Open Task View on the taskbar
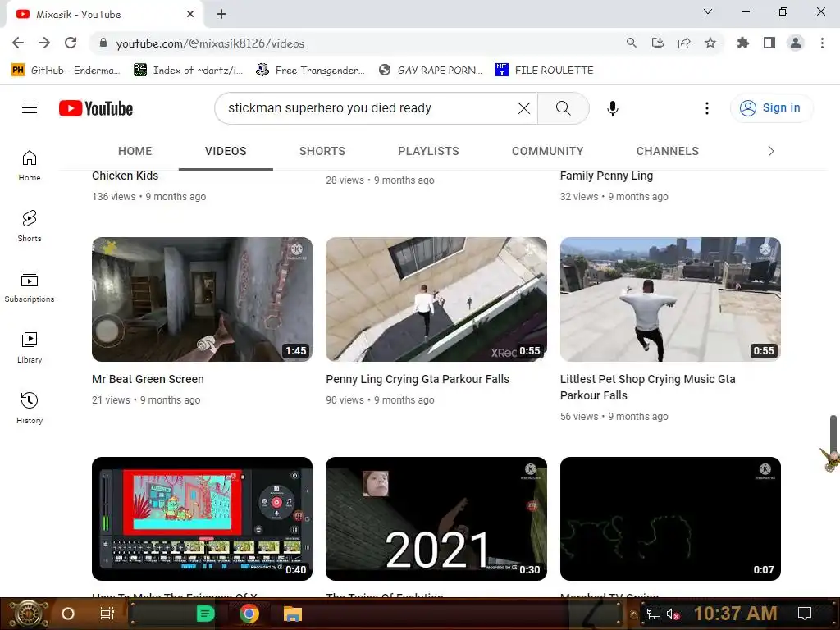This screenshot has width=840, height=630. coord(107,614)
